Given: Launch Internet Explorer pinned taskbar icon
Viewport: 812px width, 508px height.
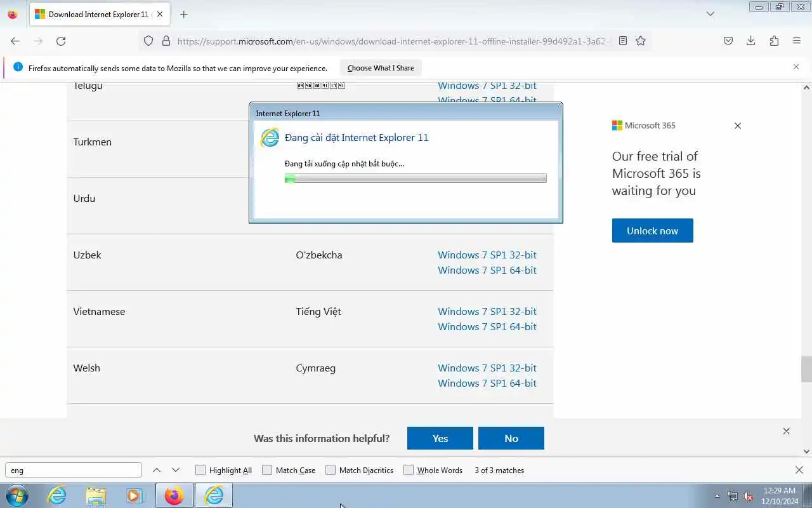Looking at the screenshot, I should coord(57,495).
